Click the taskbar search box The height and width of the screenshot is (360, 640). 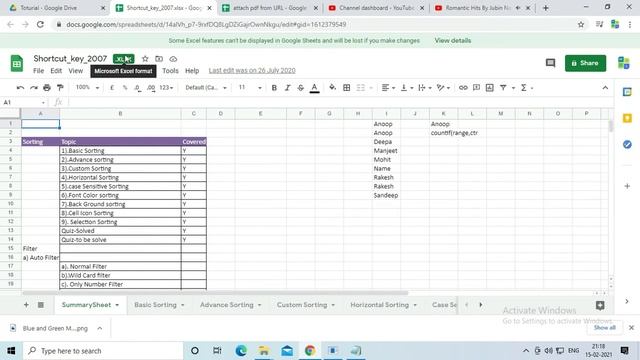point(104,351)
